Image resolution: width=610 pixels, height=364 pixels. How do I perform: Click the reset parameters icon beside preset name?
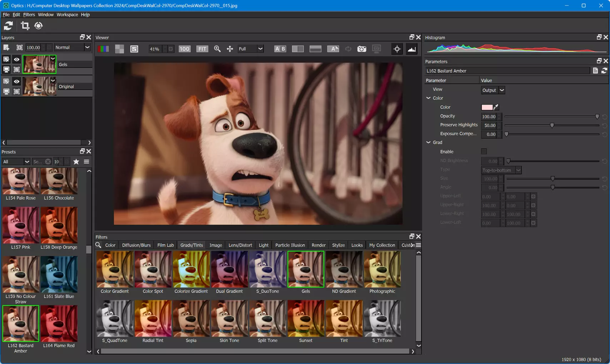(604, 71)
